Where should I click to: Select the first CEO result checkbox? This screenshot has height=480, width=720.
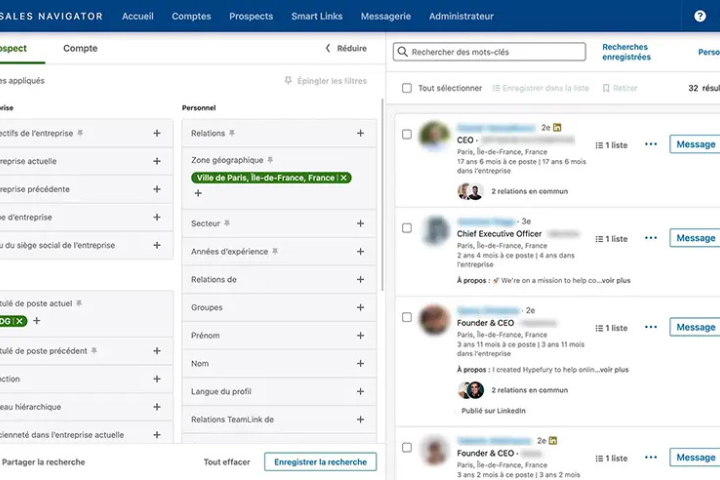tap(407, 134)
